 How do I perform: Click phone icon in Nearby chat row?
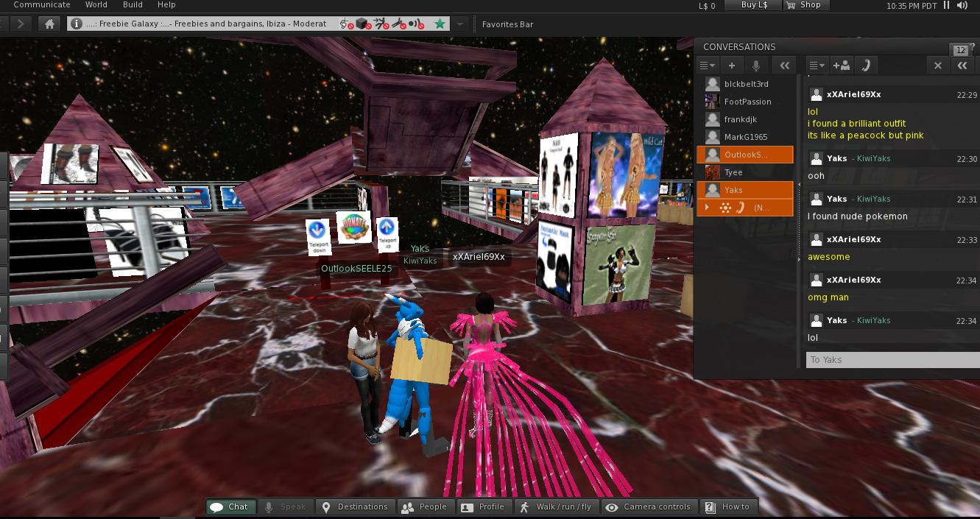click(741, 208)
